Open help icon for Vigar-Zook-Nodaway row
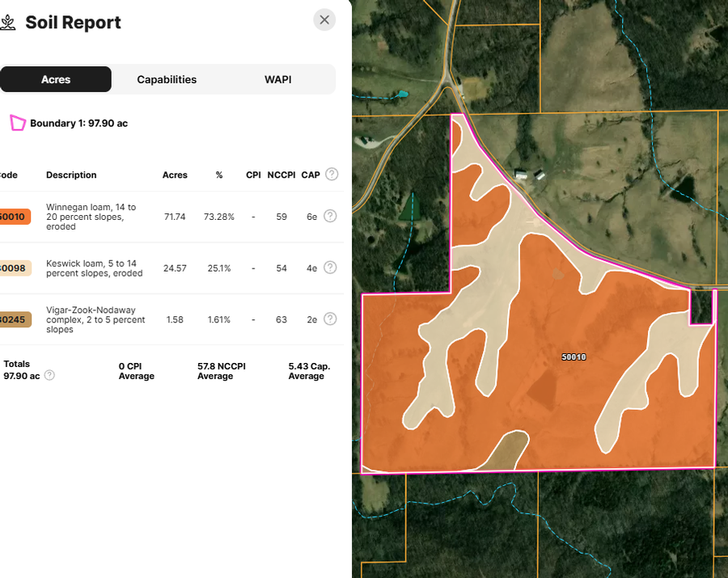This screenshot has width=728, height=578. [x=330, y=319]
